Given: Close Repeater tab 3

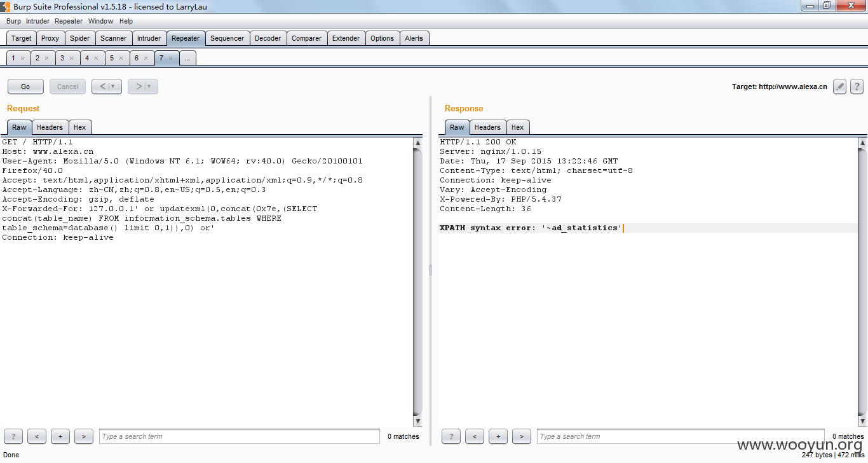Looking at the screenshot, I should (71, 58).
